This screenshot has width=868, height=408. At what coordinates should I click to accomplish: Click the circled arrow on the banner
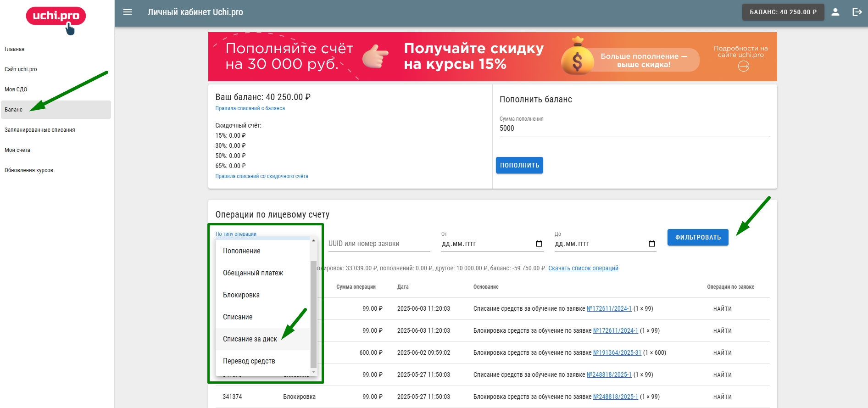(x=744, y=67)
